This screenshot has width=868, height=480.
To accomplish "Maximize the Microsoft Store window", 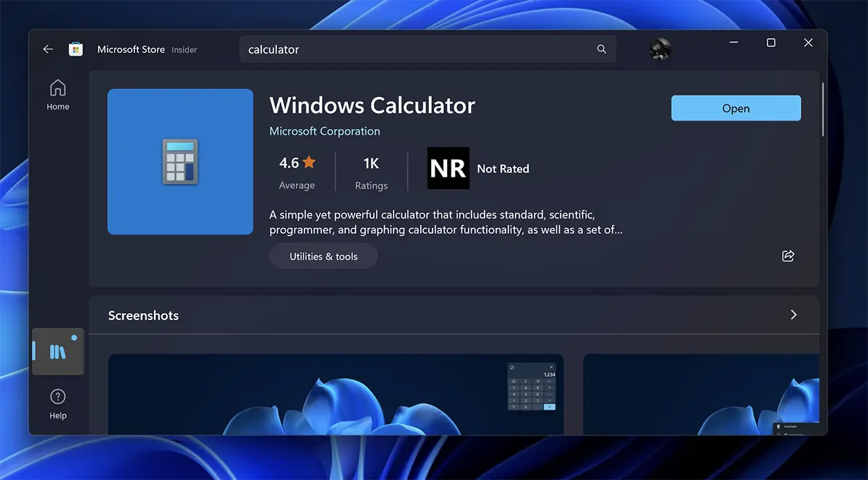I will click(771, 43).
